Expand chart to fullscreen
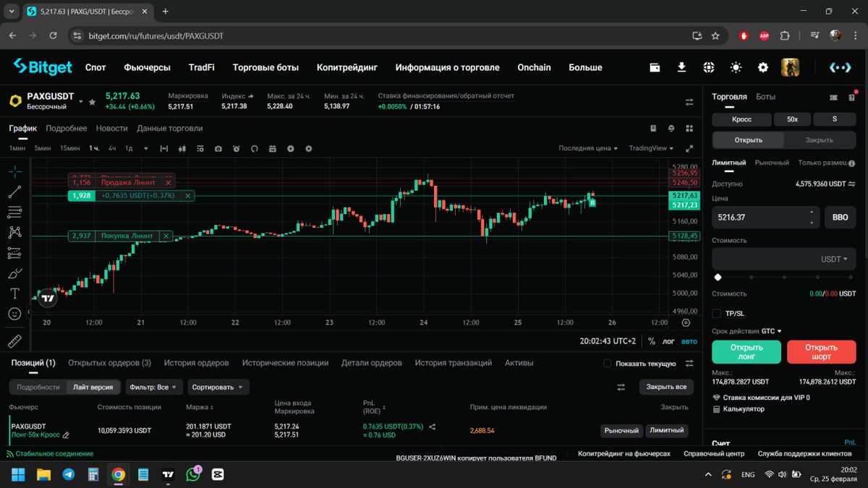Viewport: 868px width, 488px height. pos(689,148)
